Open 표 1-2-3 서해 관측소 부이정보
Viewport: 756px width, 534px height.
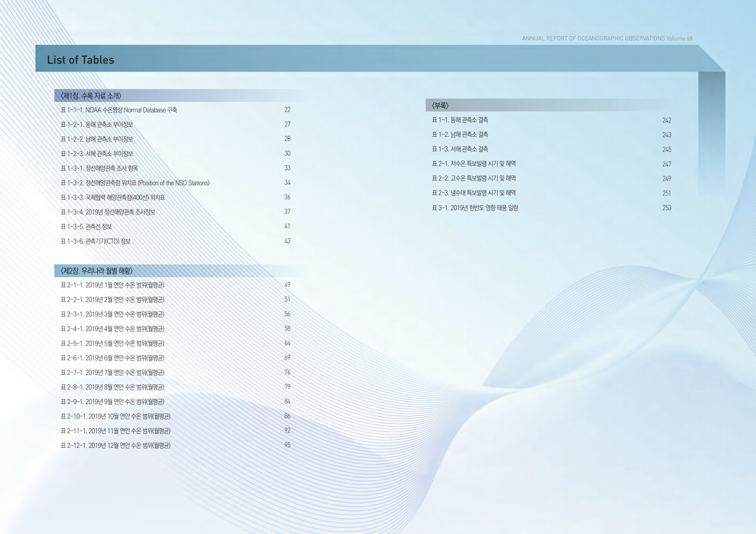(x=97, y=154)
